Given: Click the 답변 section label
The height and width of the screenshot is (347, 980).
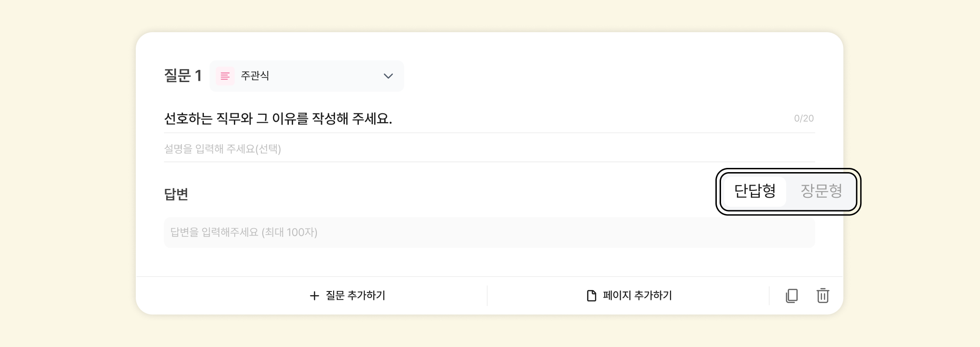Looking at the screenshot, I should (176, 194).
